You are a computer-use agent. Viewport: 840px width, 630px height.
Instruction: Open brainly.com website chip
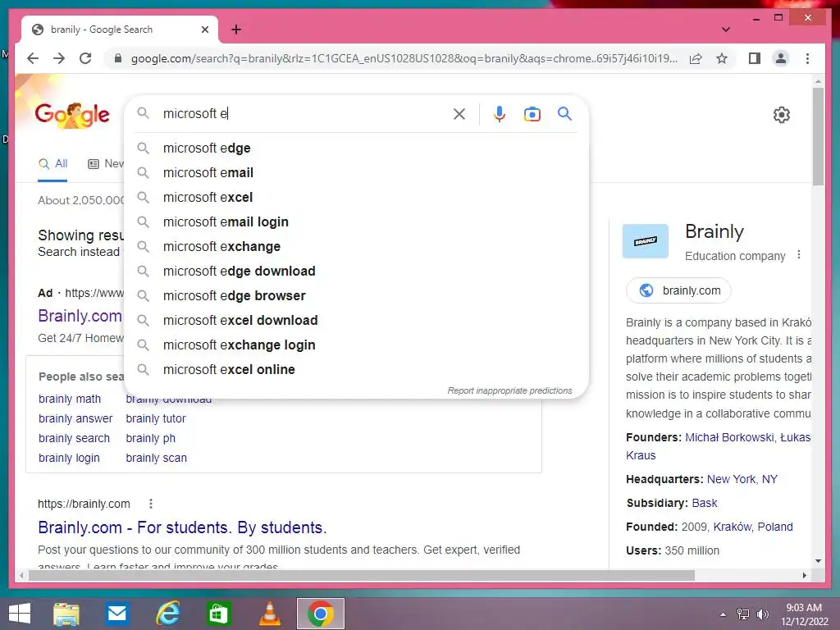pyautogui.click(x=678, y=290)
